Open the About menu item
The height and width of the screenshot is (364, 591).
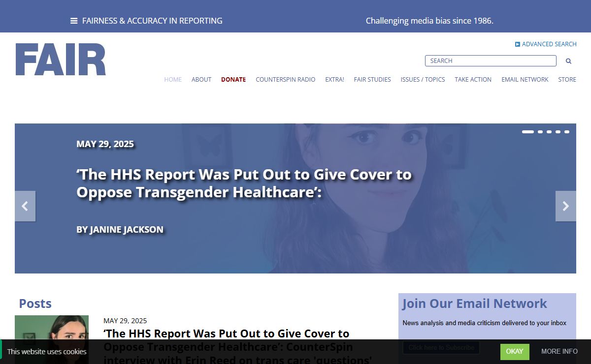tap(201, 79)
